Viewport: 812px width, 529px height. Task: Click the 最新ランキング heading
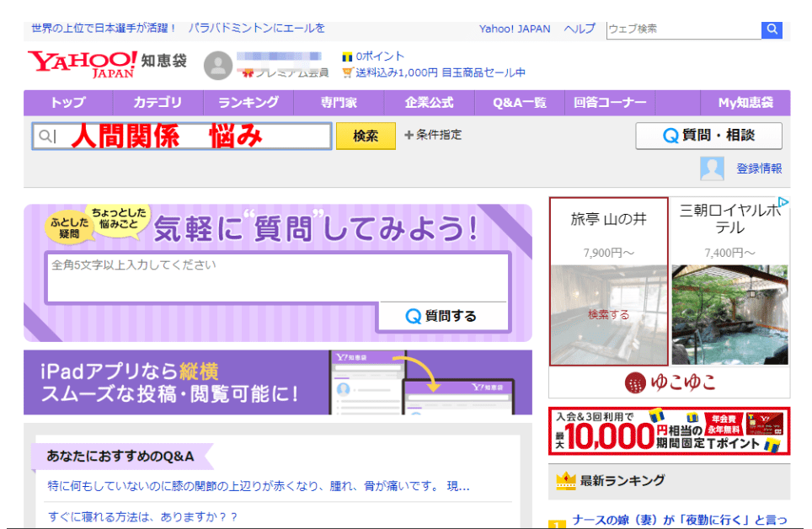[622, 481]
